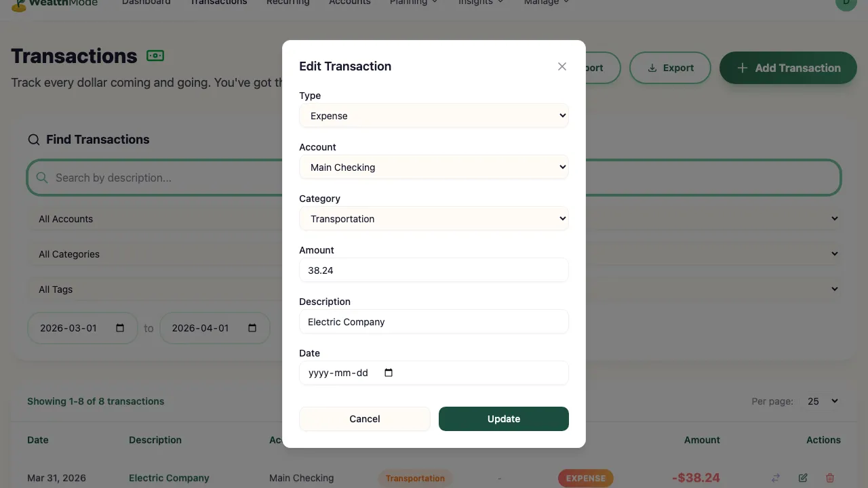Click the WealthMode logo

click(x=54, y=3)
